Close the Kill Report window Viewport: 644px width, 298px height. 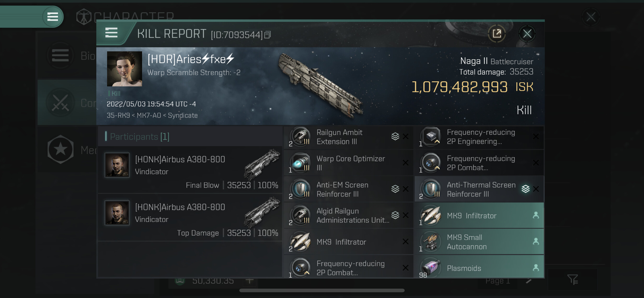pyautogui.click(x=527, y=34)
